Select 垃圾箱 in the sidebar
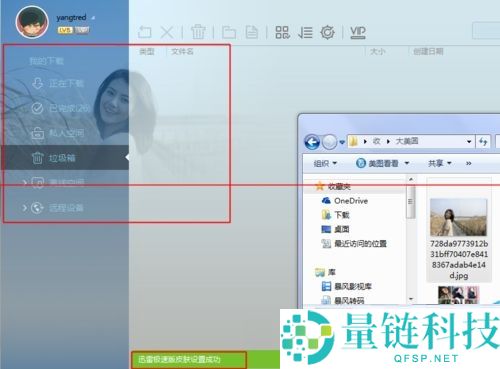This screenshot has width=500, height=369. [65, 158]
